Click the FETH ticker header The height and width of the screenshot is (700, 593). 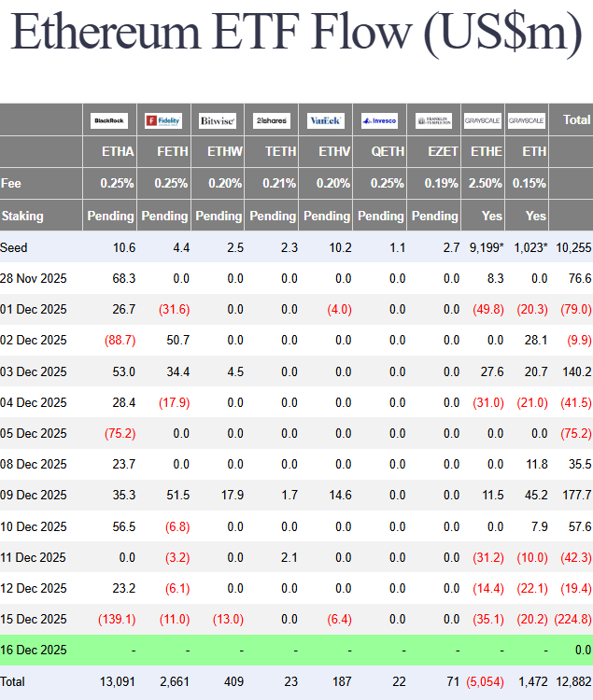[173, 151]
